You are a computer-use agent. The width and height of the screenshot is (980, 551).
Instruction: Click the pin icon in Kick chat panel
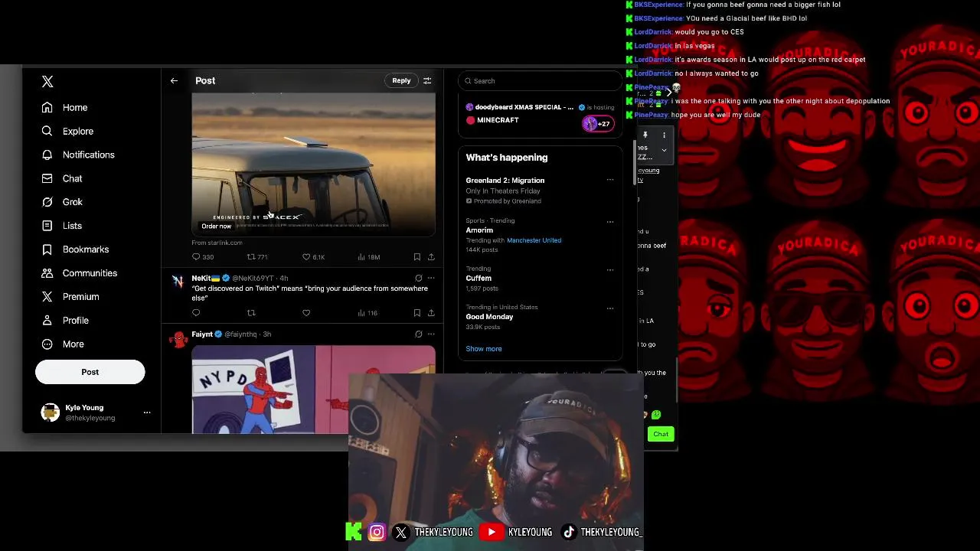pyautogui.click(x=645, y=135)
